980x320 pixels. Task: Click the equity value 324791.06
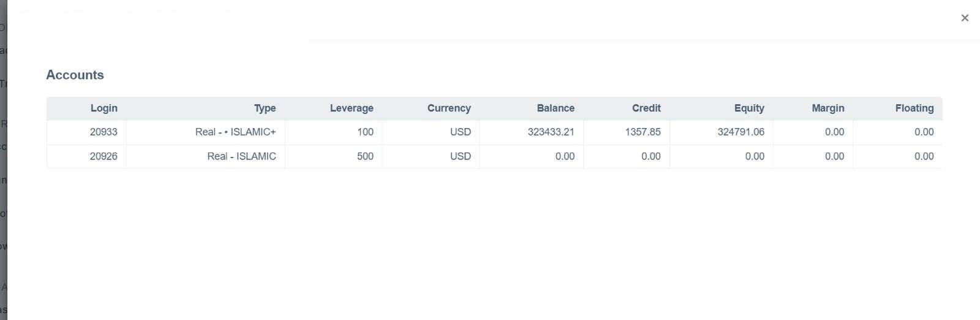[x=741, y=132]
